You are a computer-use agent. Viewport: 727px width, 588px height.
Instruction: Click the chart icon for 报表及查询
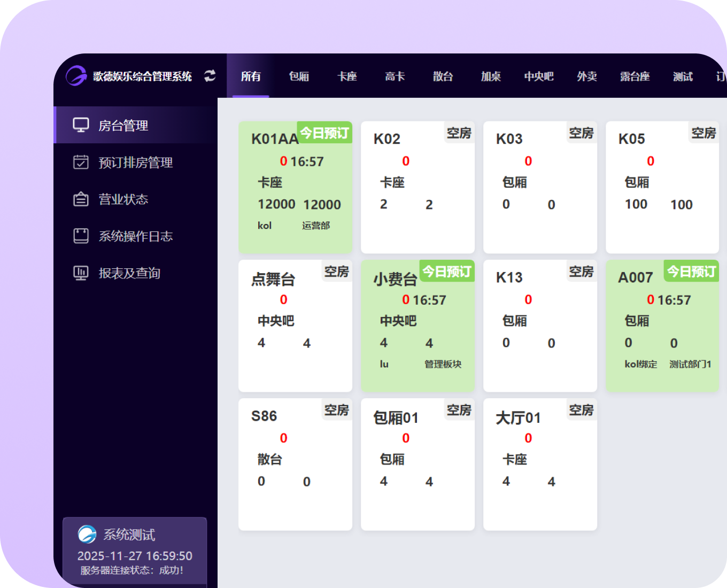point(81,273)
